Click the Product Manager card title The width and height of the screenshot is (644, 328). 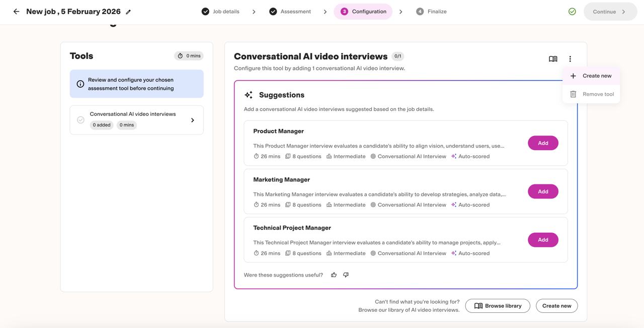click(x=278, y=131)
